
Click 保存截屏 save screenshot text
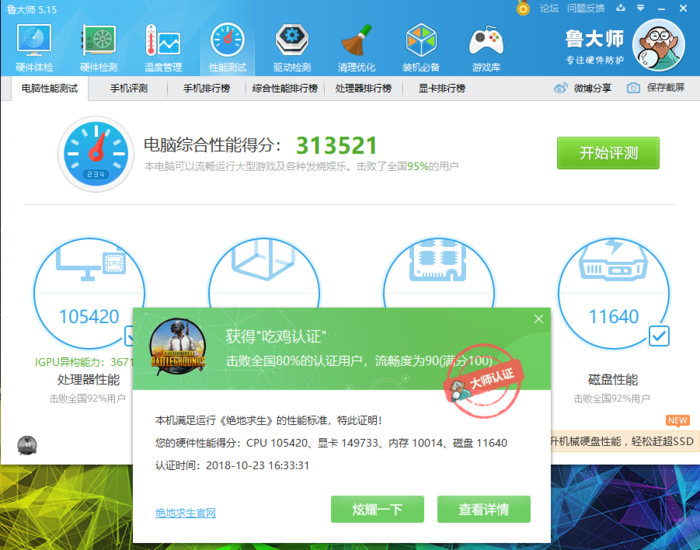(666, 88)
